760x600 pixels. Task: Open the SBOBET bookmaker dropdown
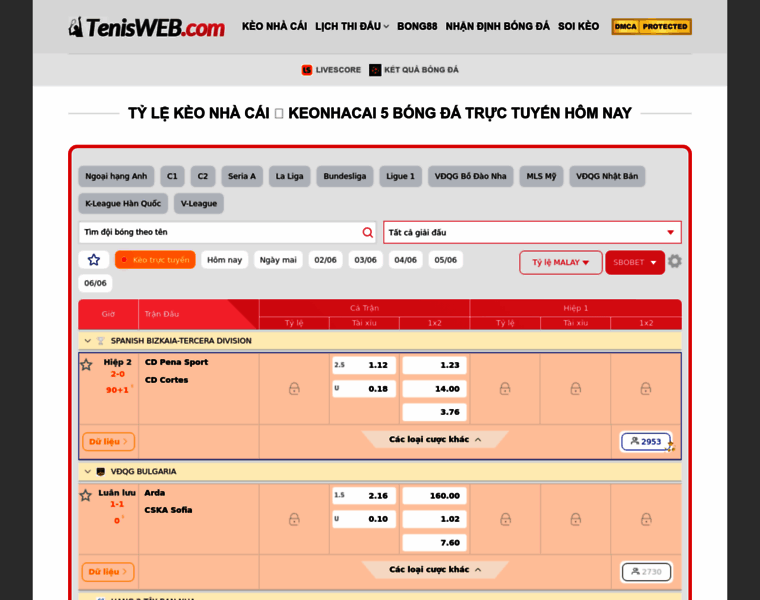click(635, 262)
